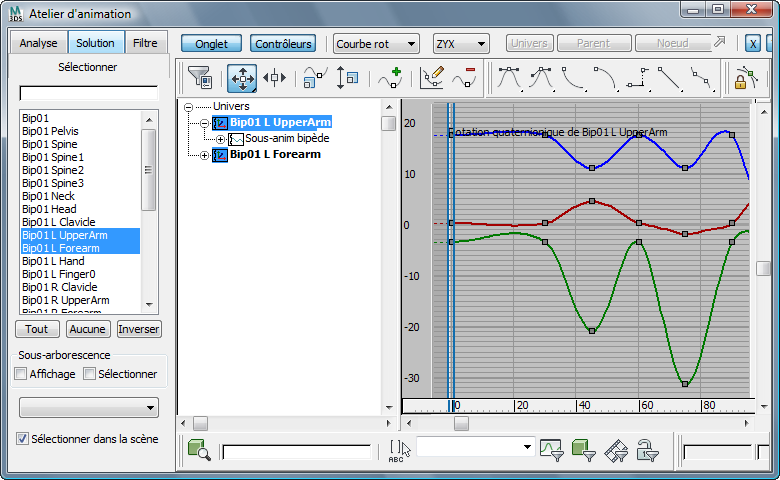Click the Noeud coordinate button

(x=673, y=43)
